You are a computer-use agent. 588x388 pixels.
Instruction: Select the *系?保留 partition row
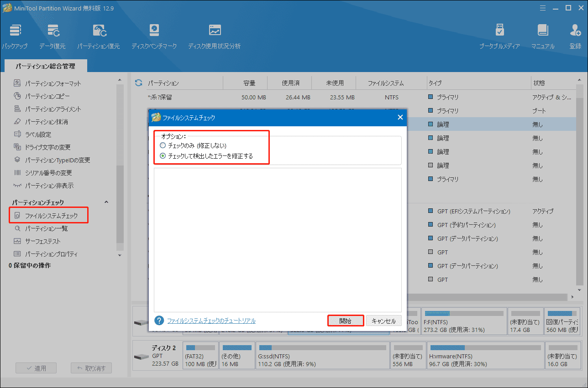pyautogui.click(x=361, y=97)
